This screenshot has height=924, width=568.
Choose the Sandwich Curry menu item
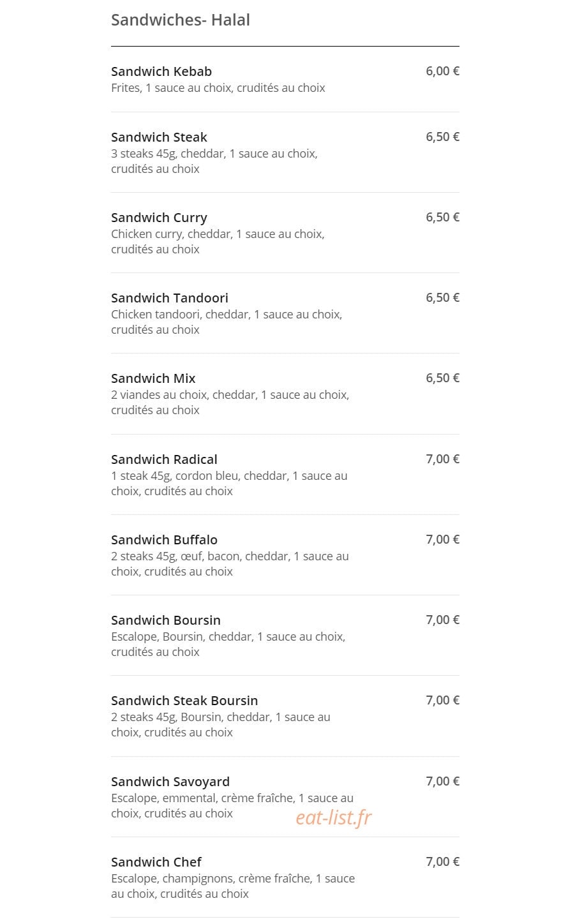159,218
